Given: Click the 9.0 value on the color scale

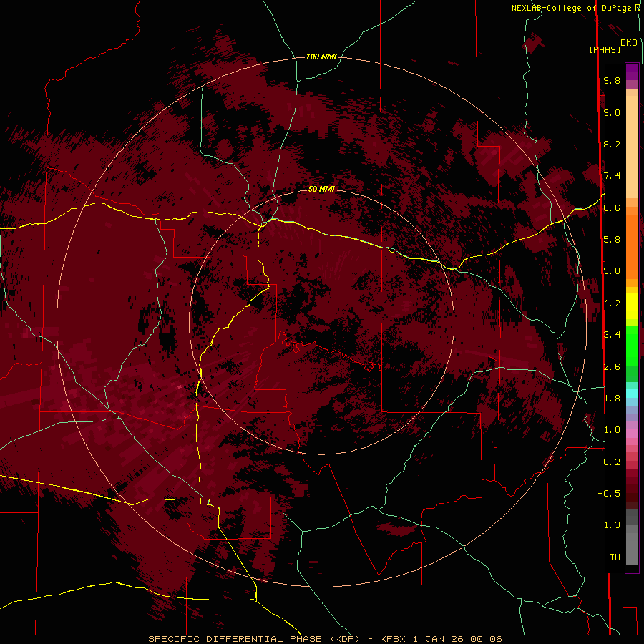Looking at the screenshot, I should pos(612,112).
